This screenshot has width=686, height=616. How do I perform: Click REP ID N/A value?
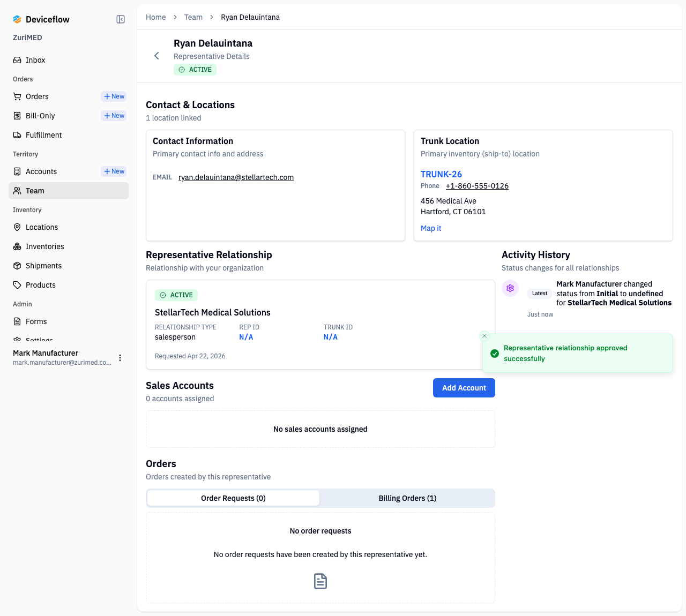(x=246, y=337)
